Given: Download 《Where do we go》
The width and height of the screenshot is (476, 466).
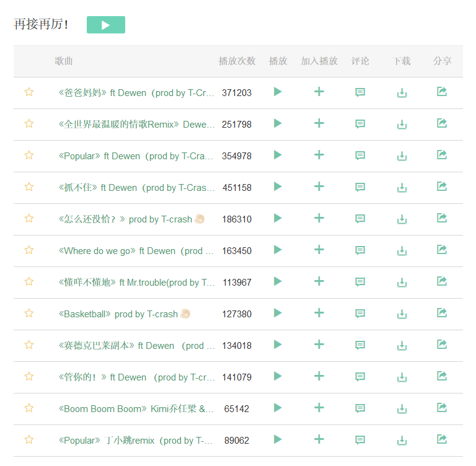Looking at the screenshot, I should click(402, 251).
